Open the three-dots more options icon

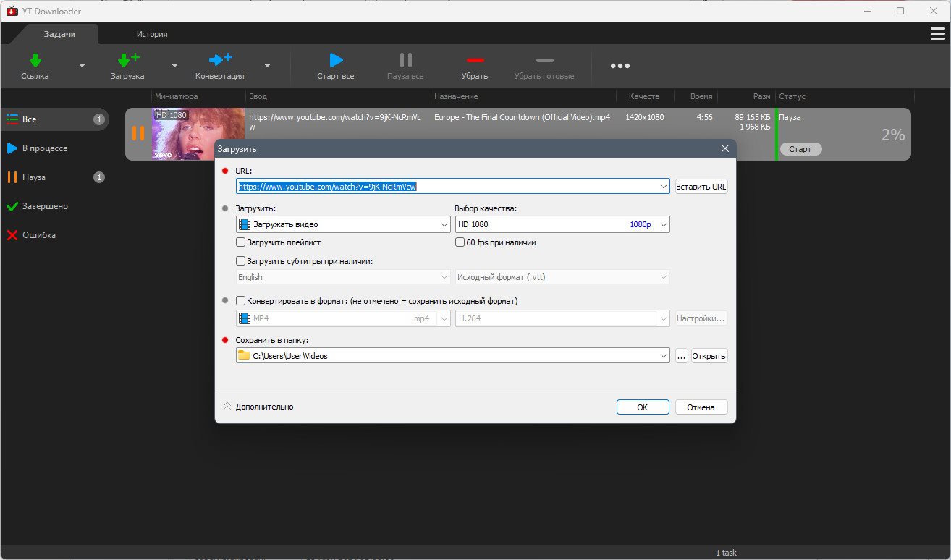point(620,66)
